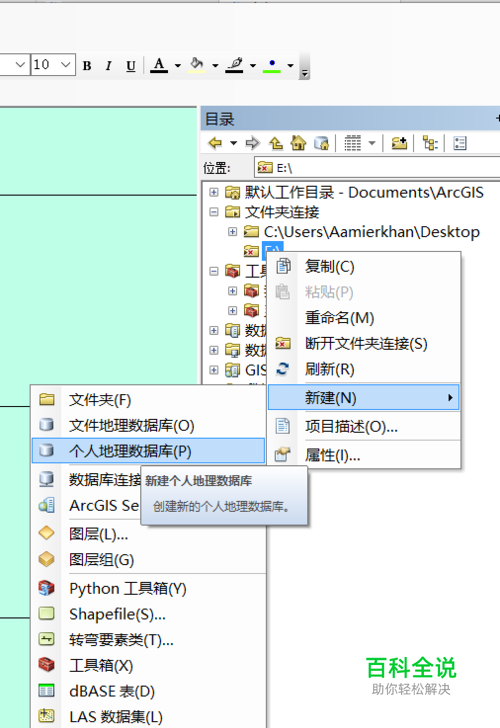Open the view mode dropdown arrow
The image size is (500, 728).
tap(372, 143)
